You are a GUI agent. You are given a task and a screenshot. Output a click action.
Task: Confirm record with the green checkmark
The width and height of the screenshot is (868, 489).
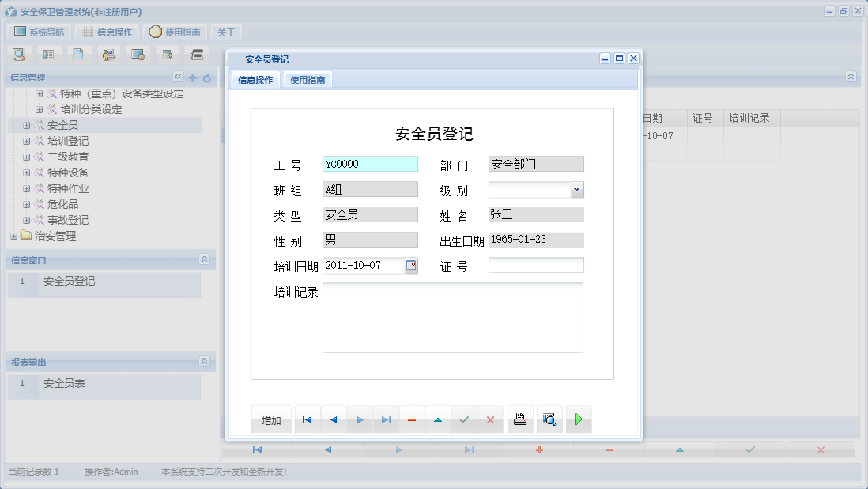(x=465, y=419)
